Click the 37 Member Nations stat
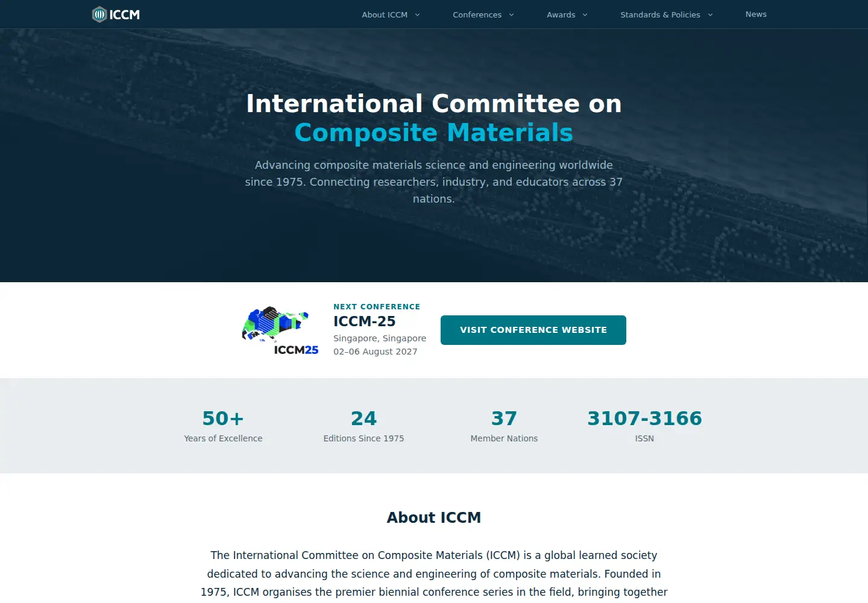Image resolution: width=868 pixels, height=603 pixels. coord(504,426)
